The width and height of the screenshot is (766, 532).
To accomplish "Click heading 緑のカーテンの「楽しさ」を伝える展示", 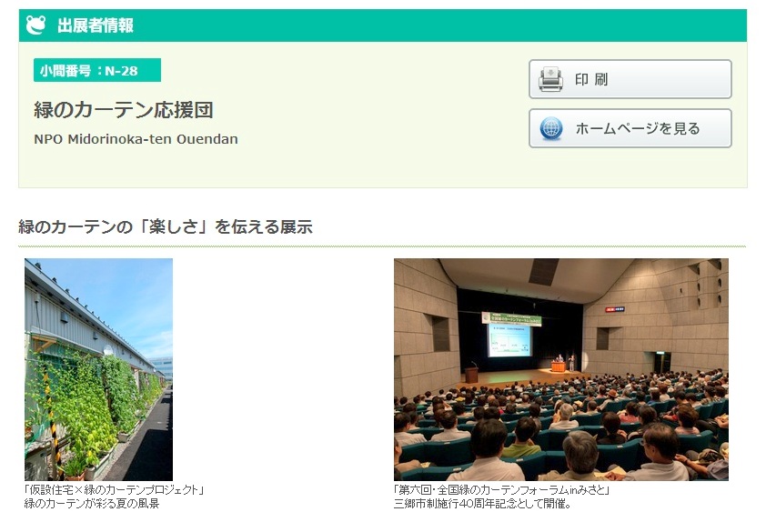I will (x=166, y=226).
